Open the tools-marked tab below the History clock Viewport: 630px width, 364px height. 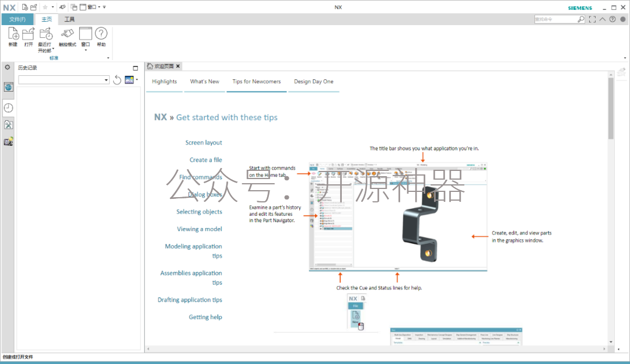[8, 125]
